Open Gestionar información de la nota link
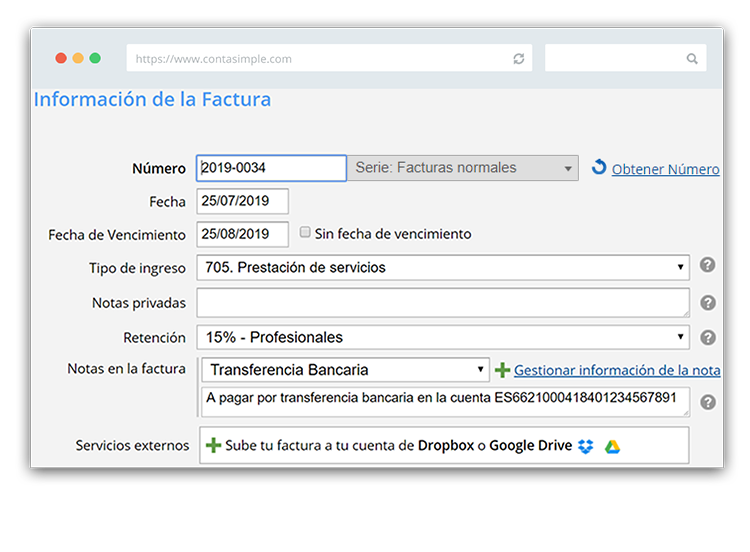 click(616, 370)
